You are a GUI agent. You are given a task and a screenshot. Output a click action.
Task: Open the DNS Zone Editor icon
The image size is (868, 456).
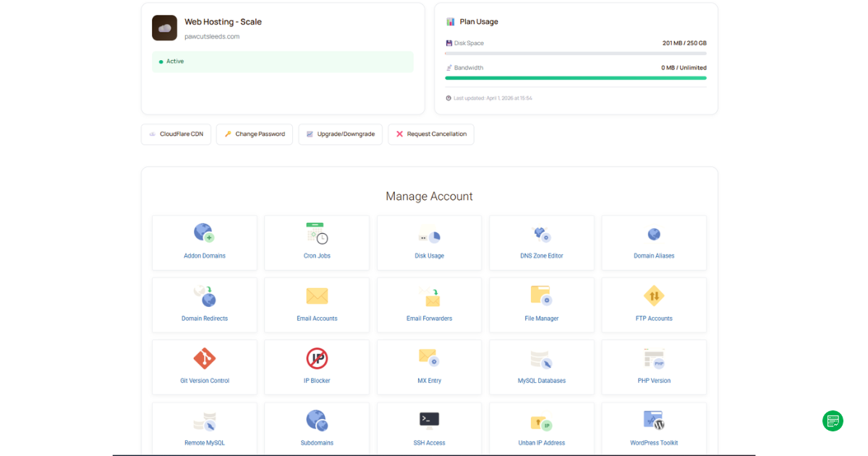coord(542,234)
